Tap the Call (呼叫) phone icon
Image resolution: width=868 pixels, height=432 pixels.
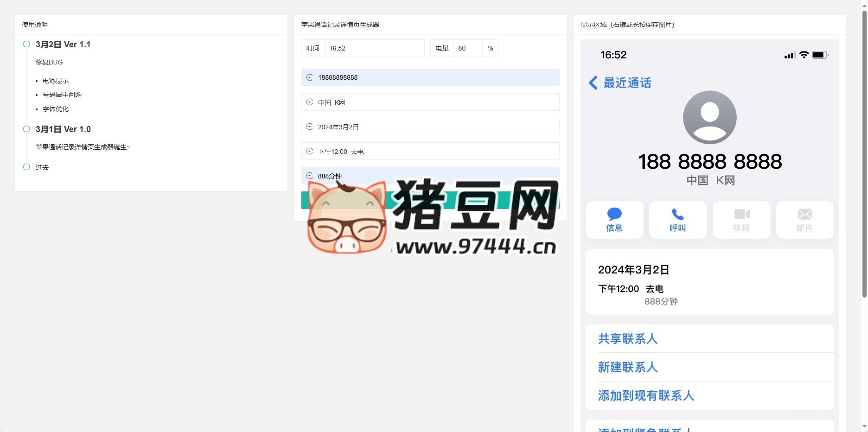point(677,214)
